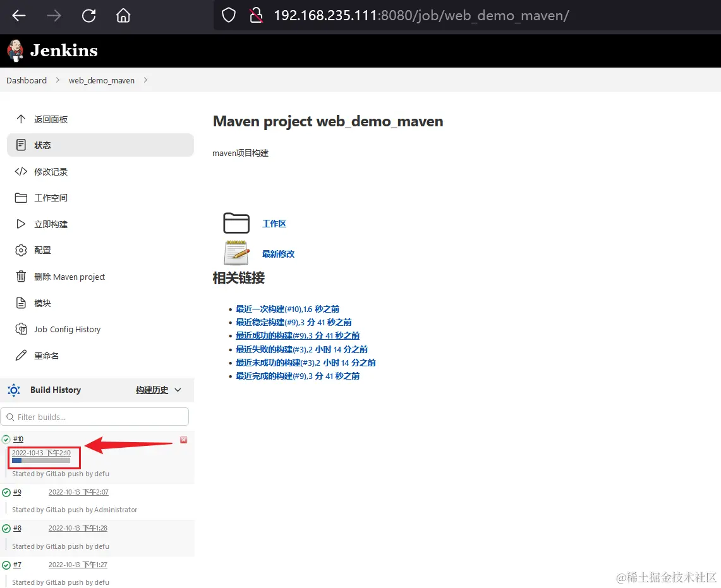721x588 pixels.
Task: Open the 2022-10-13 下午2:10 build timestamp
Action: click(41, 453)
